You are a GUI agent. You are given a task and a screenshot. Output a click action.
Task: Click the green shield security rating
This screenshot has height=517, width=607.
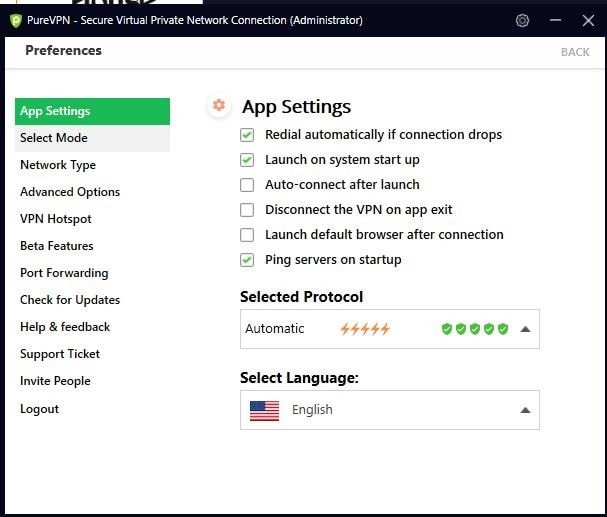[475, 329]
